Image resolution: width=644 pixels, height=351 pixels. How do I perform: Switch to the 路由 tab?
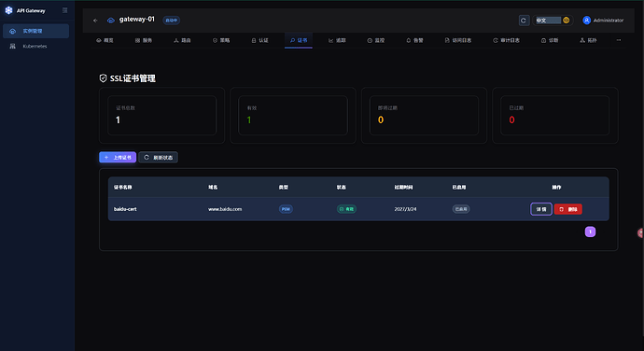[182, 40]
